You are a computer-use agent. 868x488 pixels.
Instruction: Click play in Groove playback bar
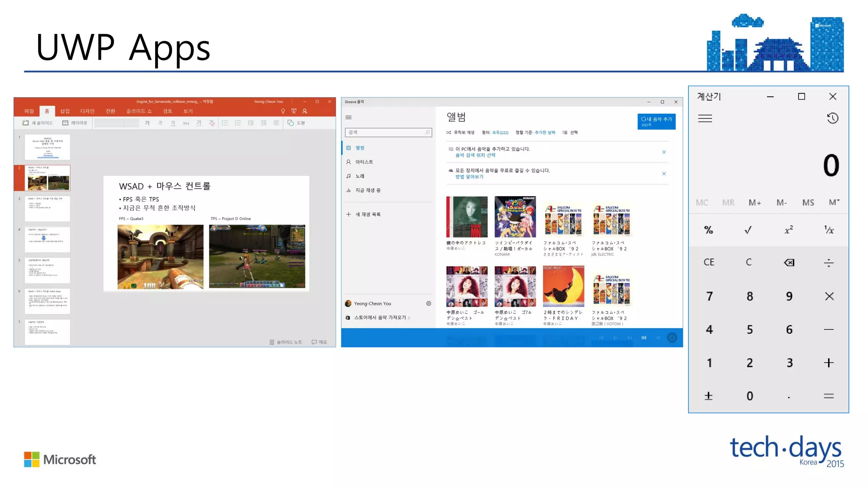click(x=615, y=338)
